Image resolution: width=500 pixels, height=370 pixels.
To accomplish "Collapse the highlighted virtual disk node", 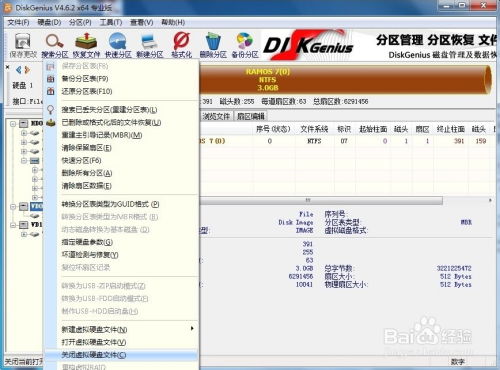I will tap(13, 207).
